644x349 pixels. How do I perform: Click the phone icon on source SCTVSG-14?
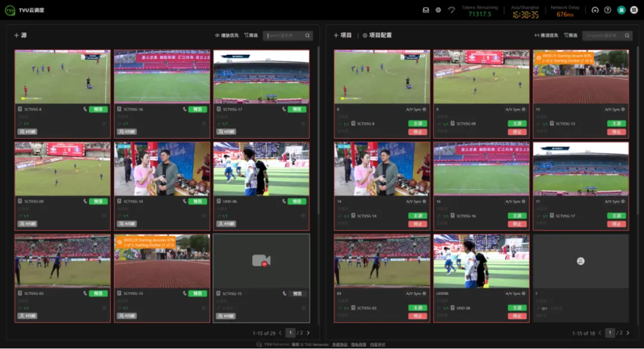point(184,201)
